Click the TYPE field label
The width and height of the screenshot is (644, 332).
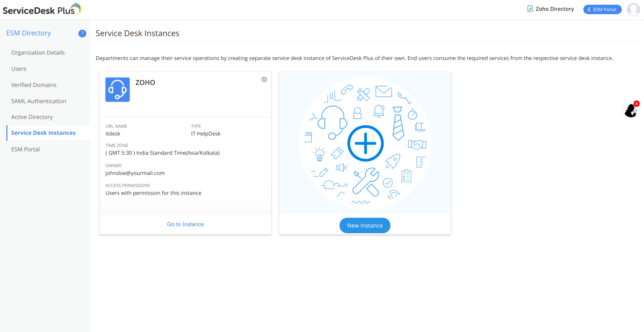[x=196, y=126]
